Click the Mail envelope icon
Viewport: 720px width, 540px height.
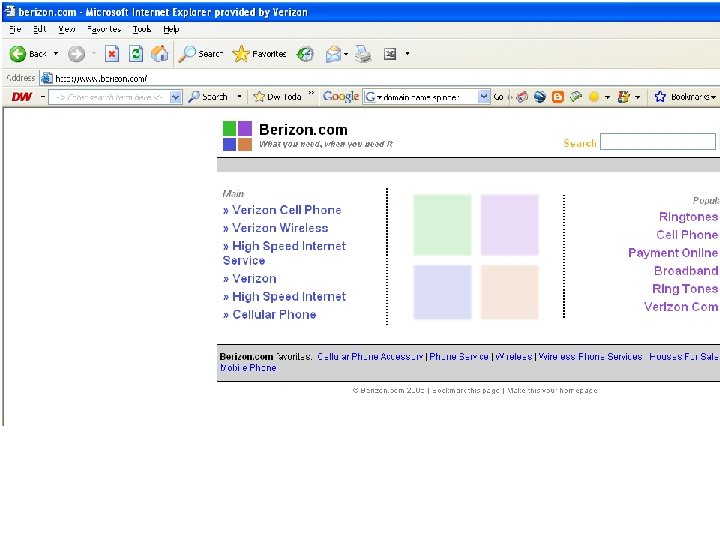click(x=333, y=54)
